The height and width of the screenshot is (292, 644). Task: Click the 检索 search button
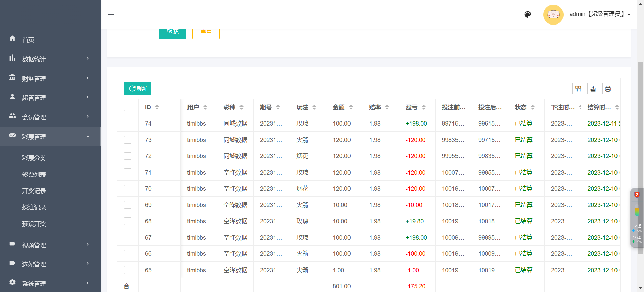172,33
